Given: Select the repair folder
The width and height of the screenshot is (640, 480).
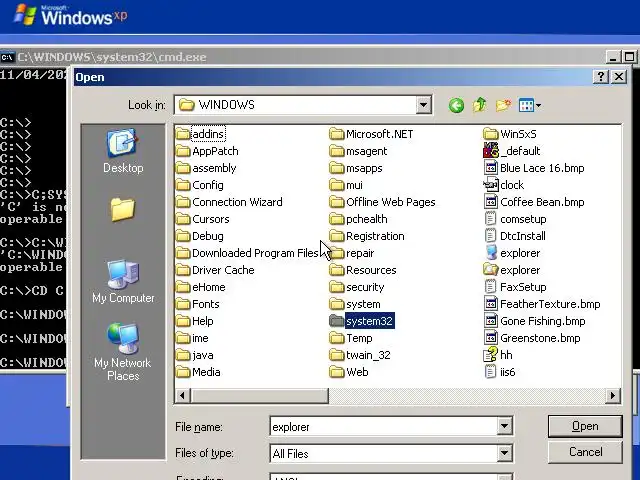Looking at the screenshot, I should (352, 253).
